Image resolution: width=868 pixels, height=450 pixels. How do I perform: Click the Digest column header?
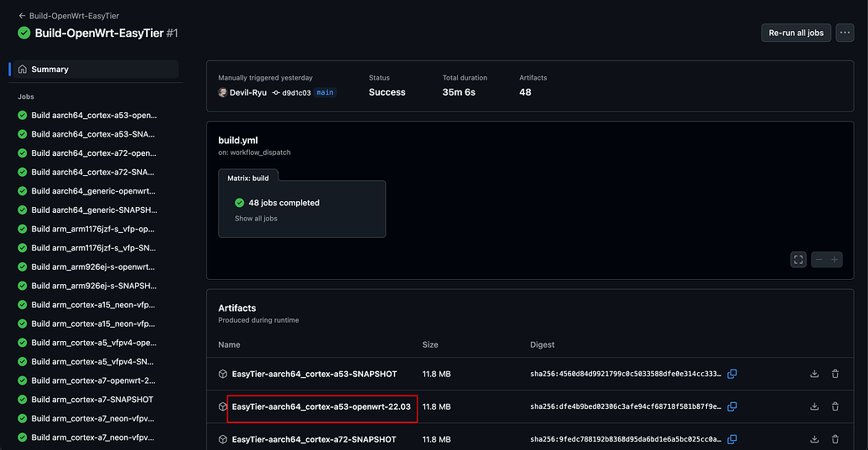(542, 344)
